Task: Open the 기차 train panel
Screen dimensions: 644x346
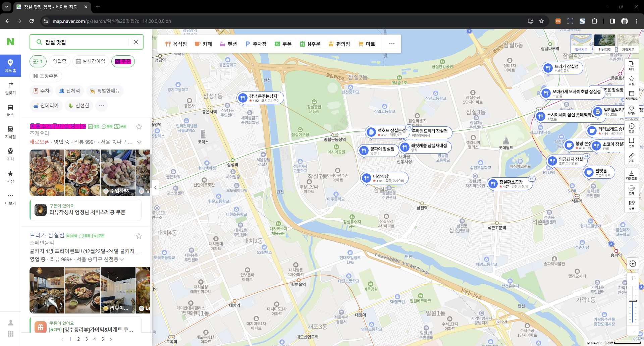Action: [x=10, y=155]
